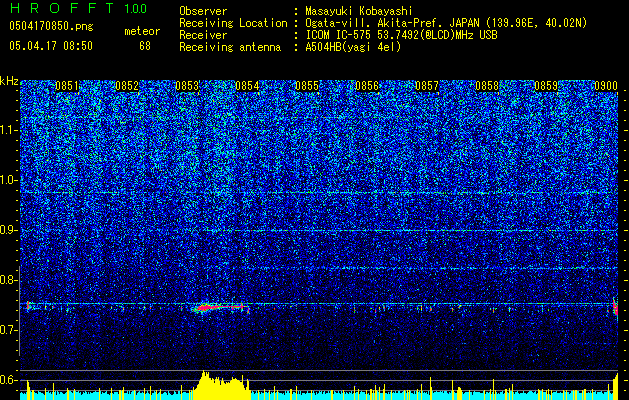Click the Receiving antenna label
This screenshot has height=400, width=629.
point(230,47)
